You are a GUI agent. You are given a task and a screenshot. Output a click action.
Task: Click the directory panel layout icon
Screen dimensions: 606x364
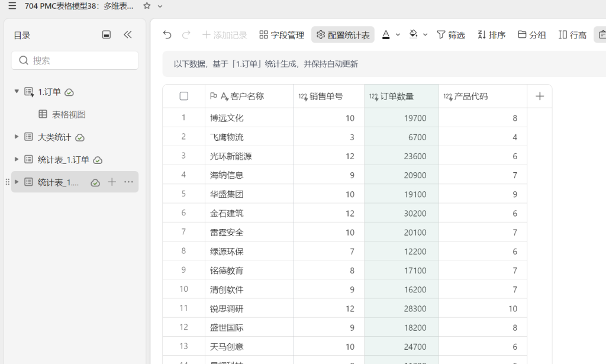[x=107, y=35]
